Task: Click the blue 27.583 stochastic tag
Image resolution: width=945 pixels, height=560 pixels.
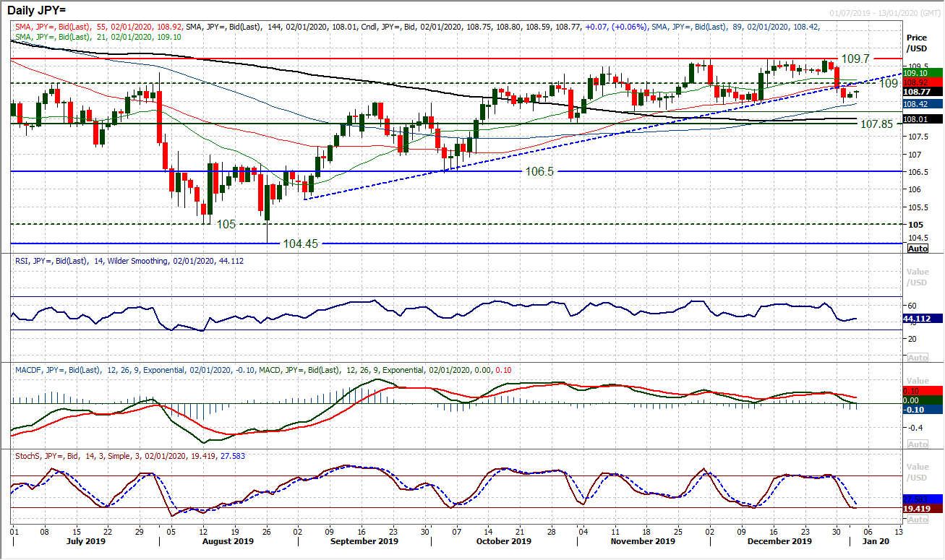Action: pyautogui.click(x=923, y=499)
